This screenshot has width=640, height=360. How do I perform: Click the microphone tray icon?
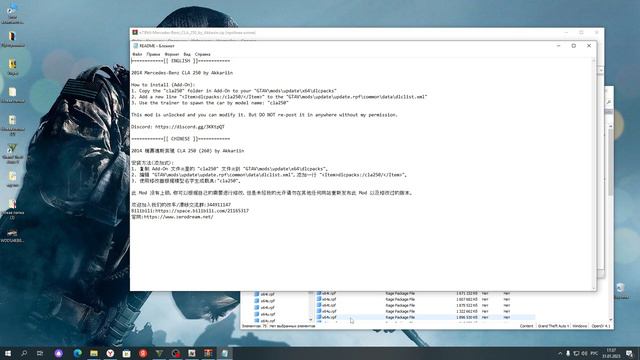[568, 353]
